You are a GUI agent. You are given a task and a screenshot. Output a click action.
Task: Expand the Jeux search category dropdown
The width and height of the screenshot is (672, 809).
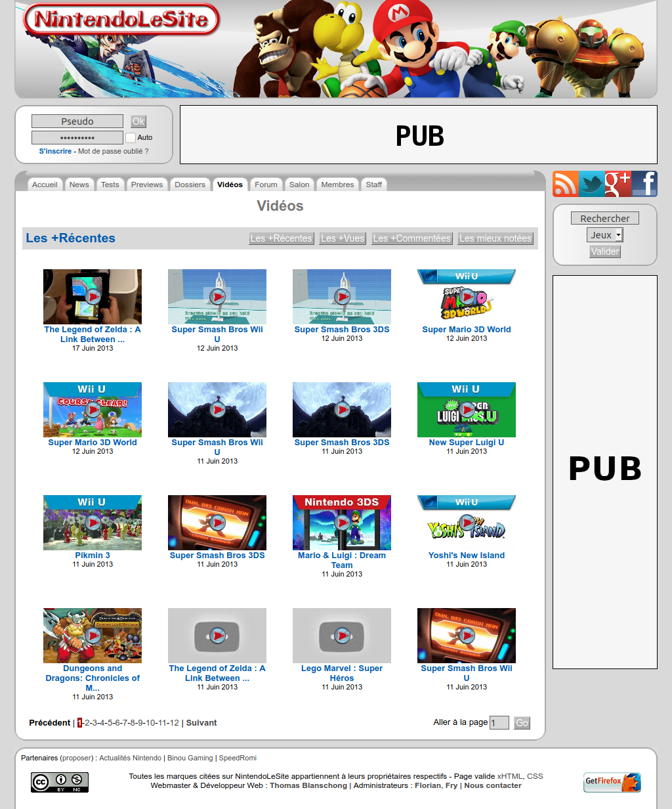point(605,235)
